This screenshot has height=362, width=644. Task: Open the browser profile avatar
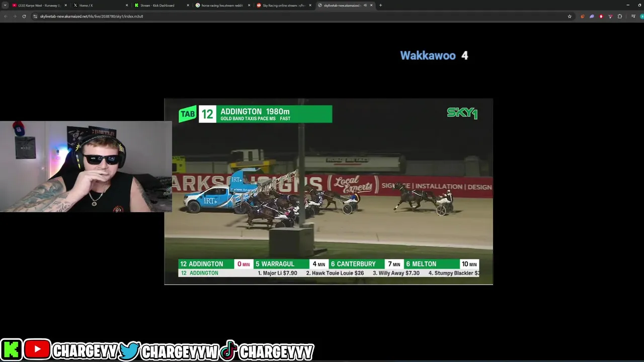pos(641,16)
